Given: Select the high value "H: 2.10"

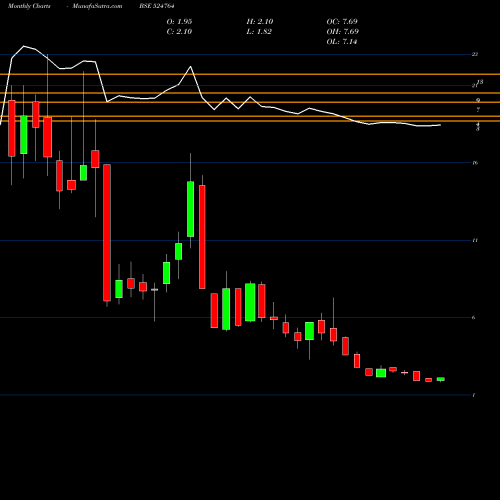Looking at the screenshot, I should point(260,22).
